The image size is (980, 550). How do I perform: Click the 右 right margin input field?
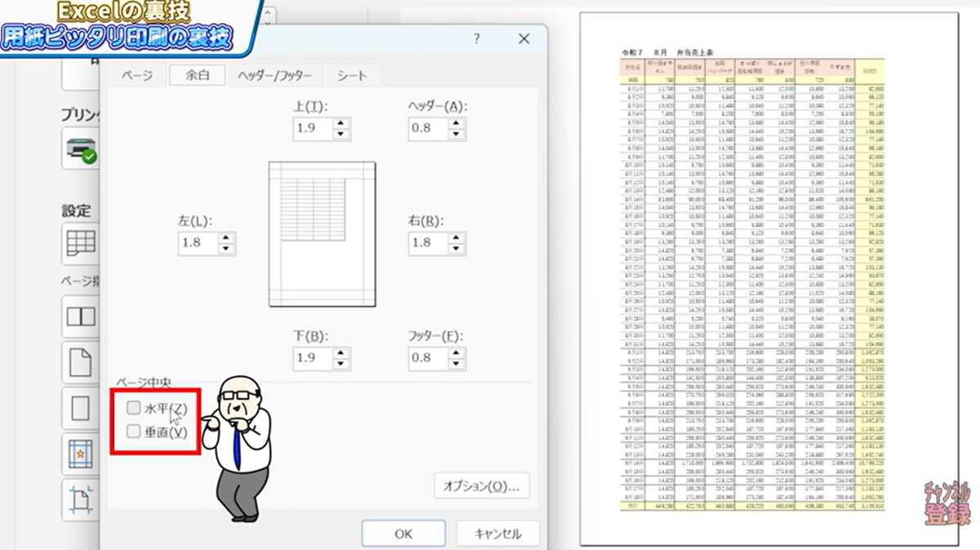(x=427, y=243)
